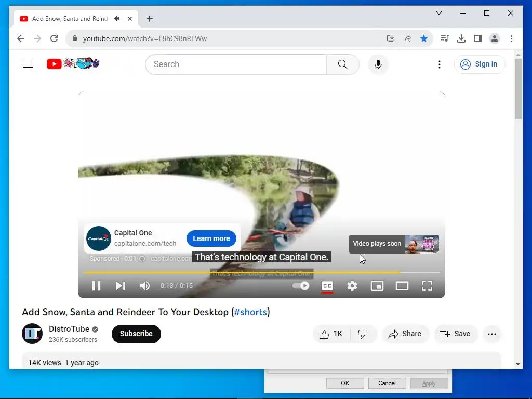The height and width of the screenshot is (399, 532).
Task: Reload the YouTube page
Action: point(54,38)
